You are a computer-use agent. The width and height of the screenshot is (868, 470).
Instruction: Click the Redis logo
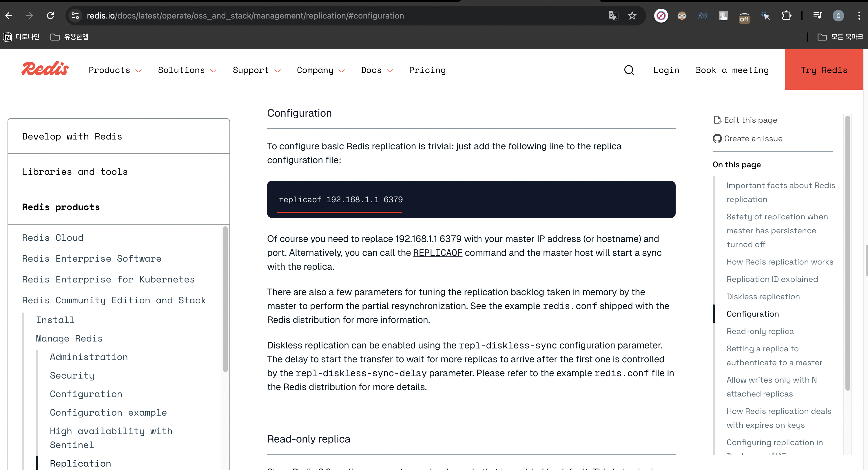[x=45, y=69]
